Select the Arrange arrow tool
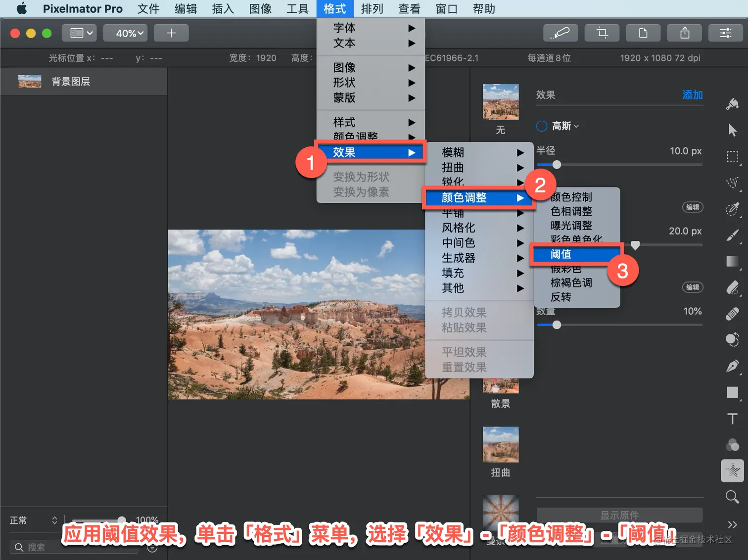Viewport: 748px width, 560px height. [732, 130]
